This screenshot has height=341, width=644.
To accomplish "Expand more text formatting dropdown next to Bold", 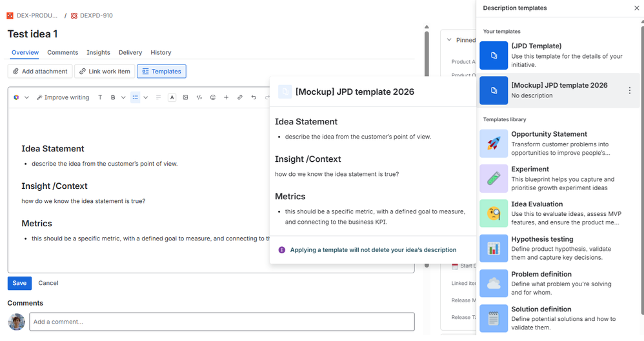I will (123, 97).
